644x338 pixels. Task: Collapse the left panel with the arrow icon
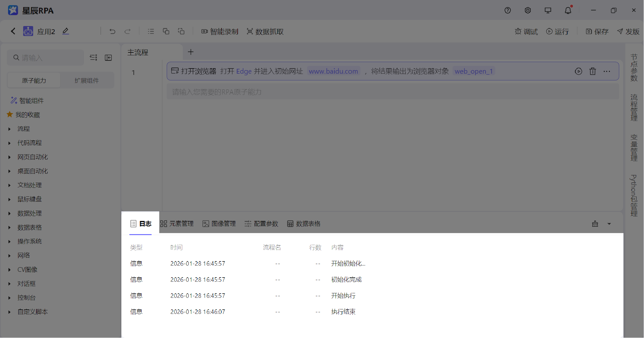[x=108, y=58]
